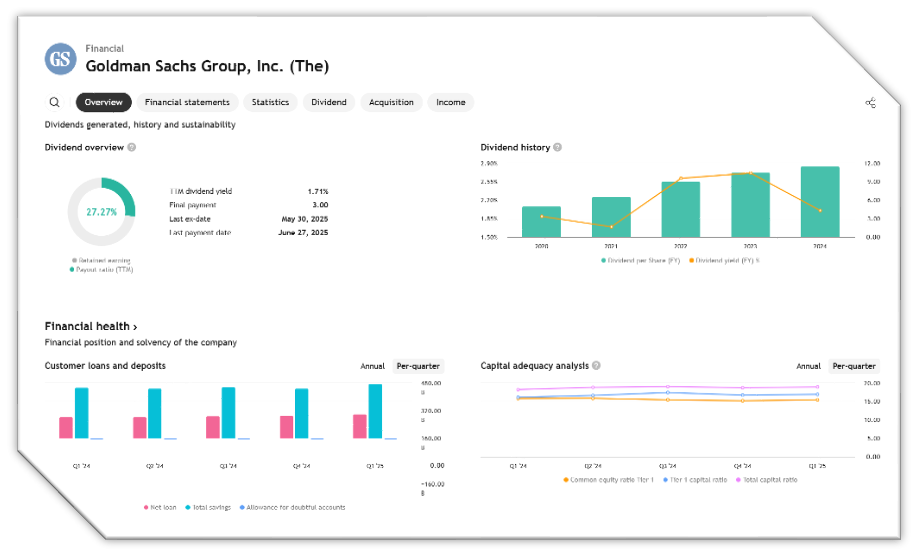Viewport: 918px width, 556px height.
Task: Open Dividend overview help icon
Action: coord(132,147)
